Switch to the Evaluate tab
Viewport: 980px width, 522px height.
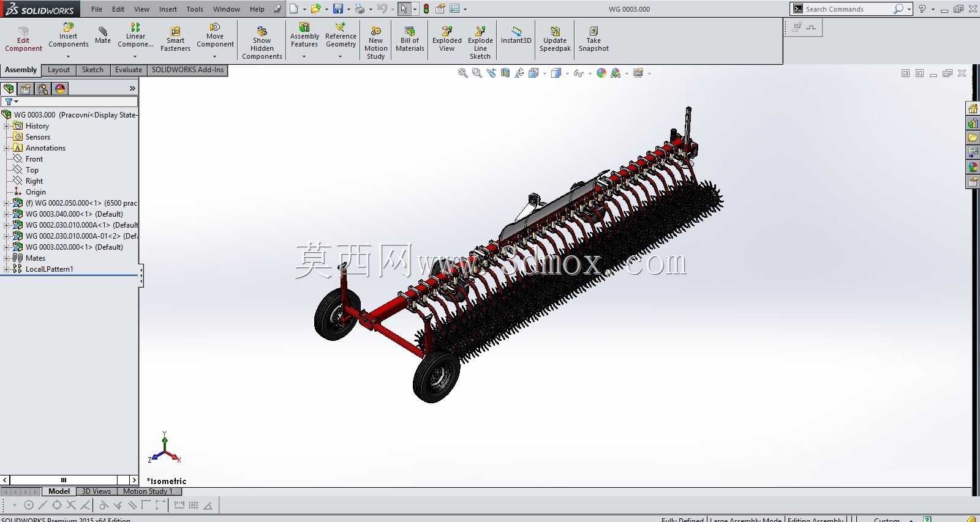[x=129, y=70]
